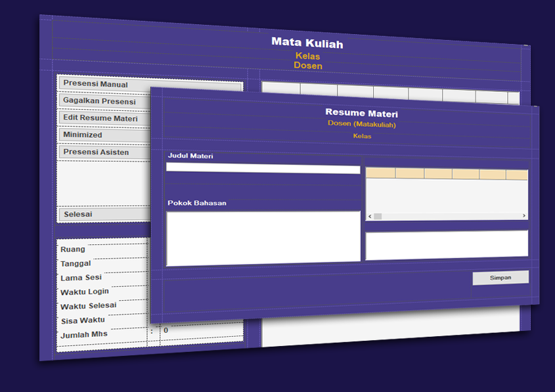Image resolution: width=555 pixels, height=392 pixels.
Task: Click the Jumlah Mhs value showing 0
Action: [x=166, y=331]
